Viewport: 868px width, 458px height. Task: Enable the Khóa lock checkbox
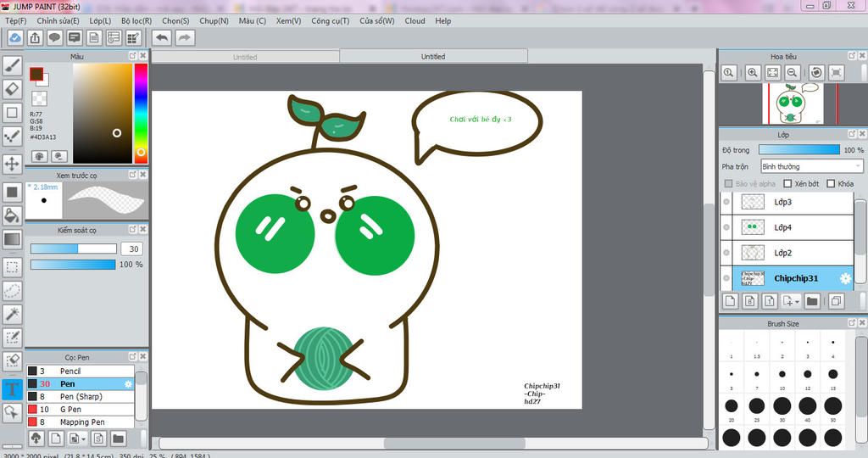coord(831,183)
